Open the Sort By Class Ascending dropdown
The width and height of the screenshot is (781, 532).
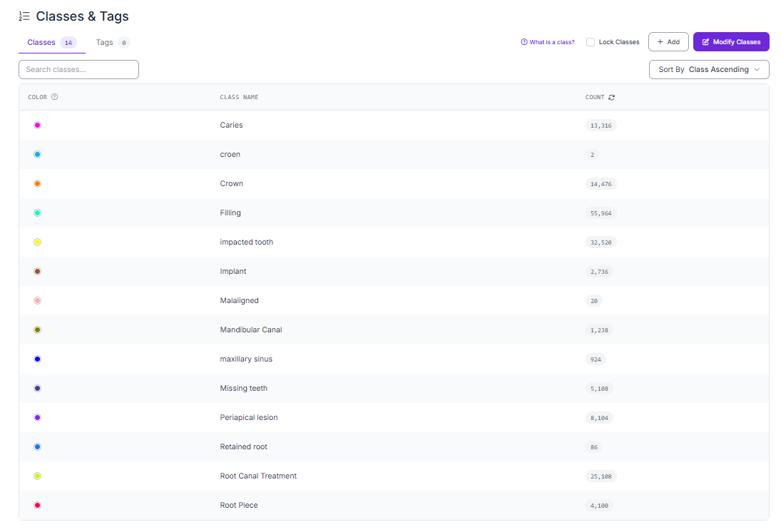coord(709,69)
